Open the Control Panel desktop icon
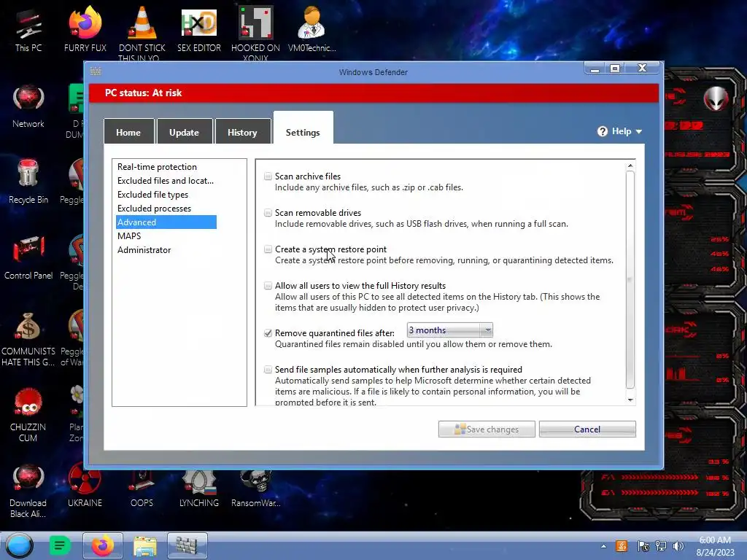Viewport: 747px width, 560px height. tap(28, 257)
